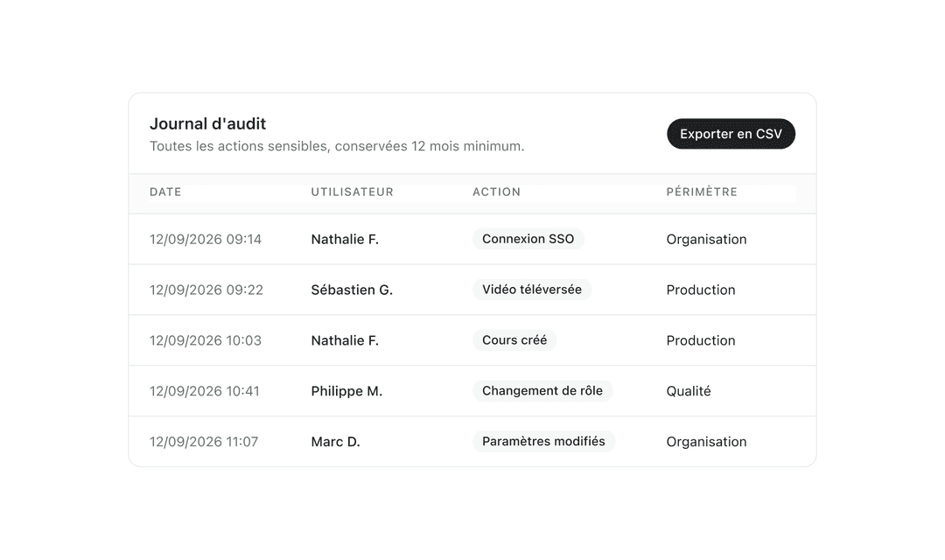This screenshot has width=945, height=560.
Task: Select Nathalie F. in the Cours créé row
Action: click(x=345, y=340)
